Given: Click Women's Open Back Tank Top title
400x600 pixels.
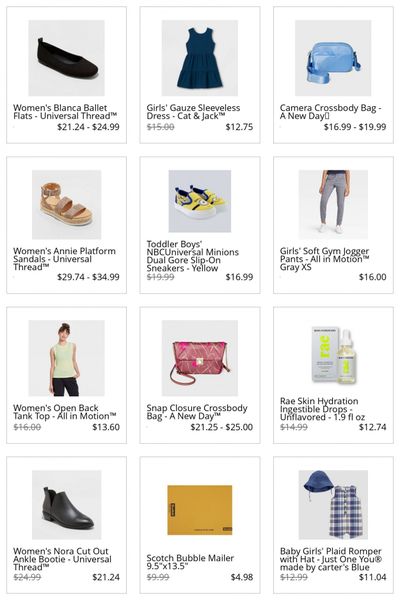Looking at the screenshot, I should click(65, 412).
